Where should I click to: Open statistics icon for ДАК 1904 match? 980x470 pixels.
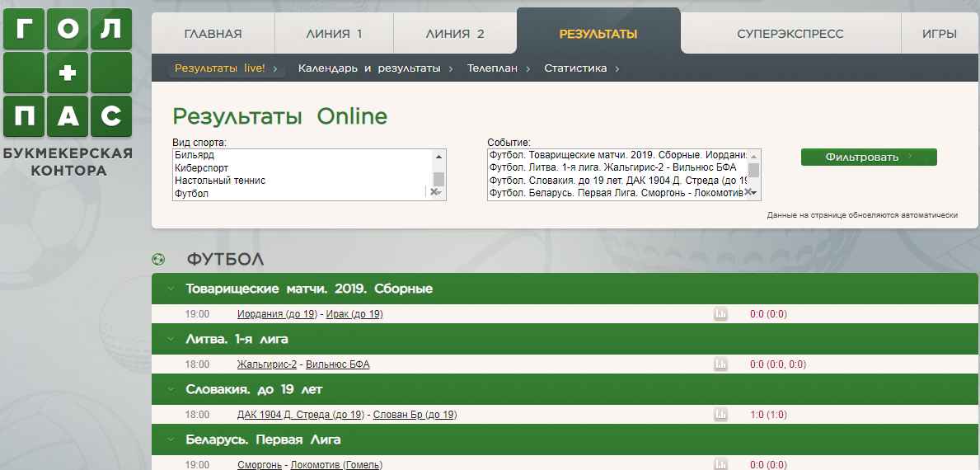pyautogui.click(x=720, y=415)
